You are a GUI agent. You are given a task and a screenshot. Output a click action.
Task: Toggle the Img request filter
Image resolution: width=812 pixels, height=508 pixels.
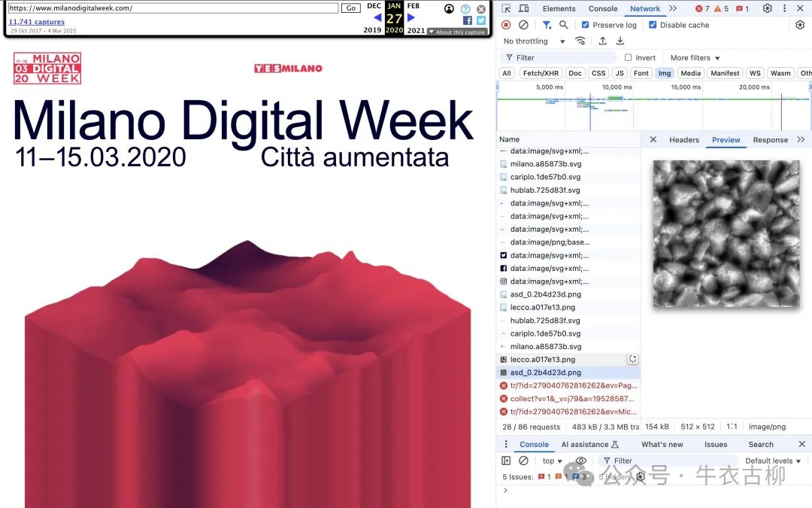665,73
